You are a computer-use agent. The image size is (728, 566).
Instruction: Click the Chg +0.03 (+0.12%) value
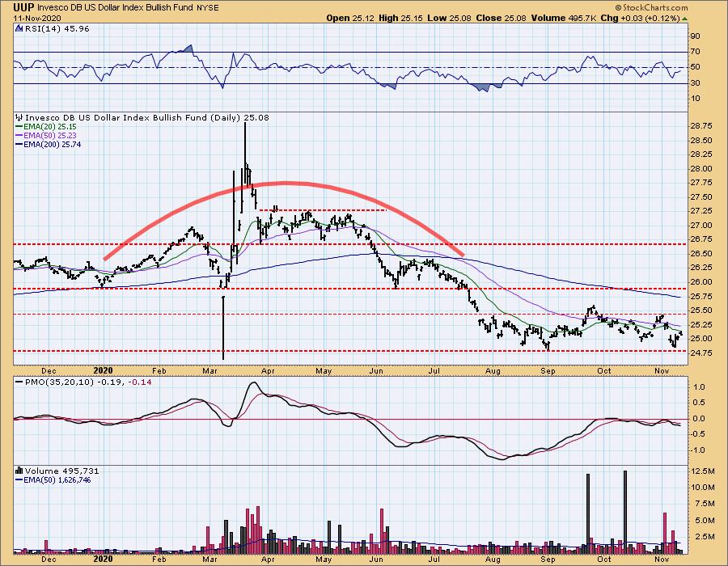(640, 18)
